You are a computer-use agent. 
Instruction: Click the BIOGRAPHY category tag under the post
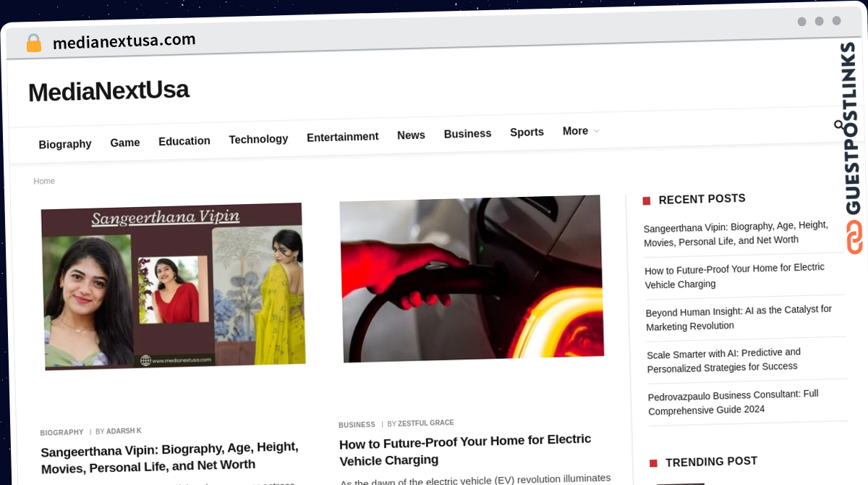point(62,433)
